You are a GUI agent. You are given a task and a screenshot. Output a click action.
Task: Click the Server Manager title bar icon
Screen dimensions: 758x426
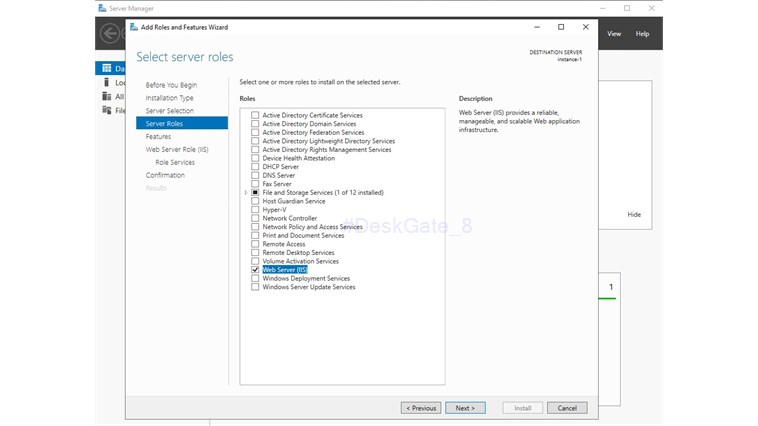(102, 8)
